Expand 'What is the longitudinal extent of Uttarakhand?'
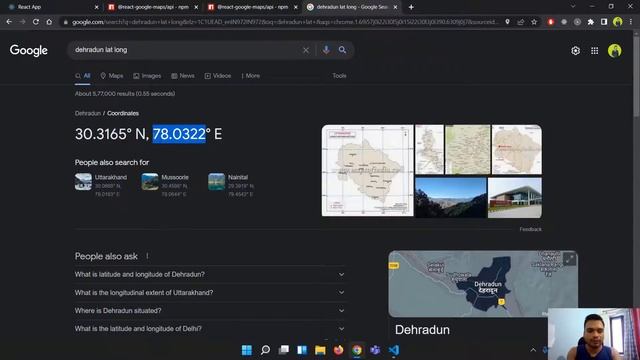640x360 pixels. tap(210, 293)
